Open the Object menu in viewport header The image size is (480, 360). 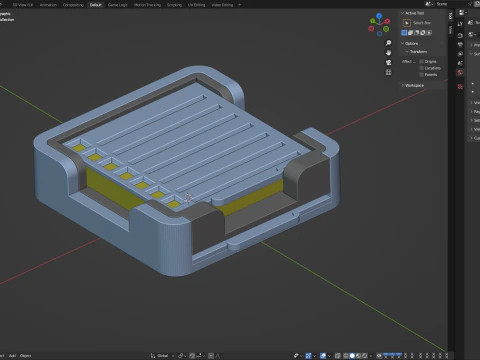click(x=25, y=356)
